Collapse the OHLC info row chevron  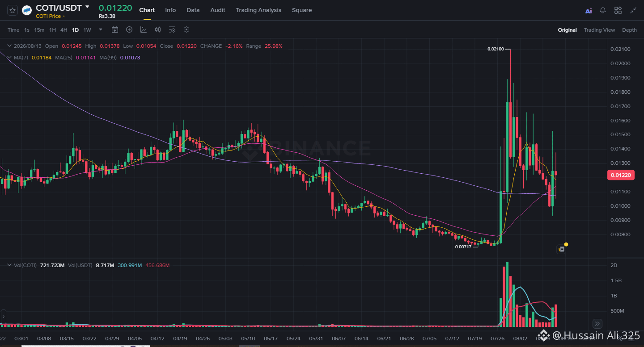[9, 46]
